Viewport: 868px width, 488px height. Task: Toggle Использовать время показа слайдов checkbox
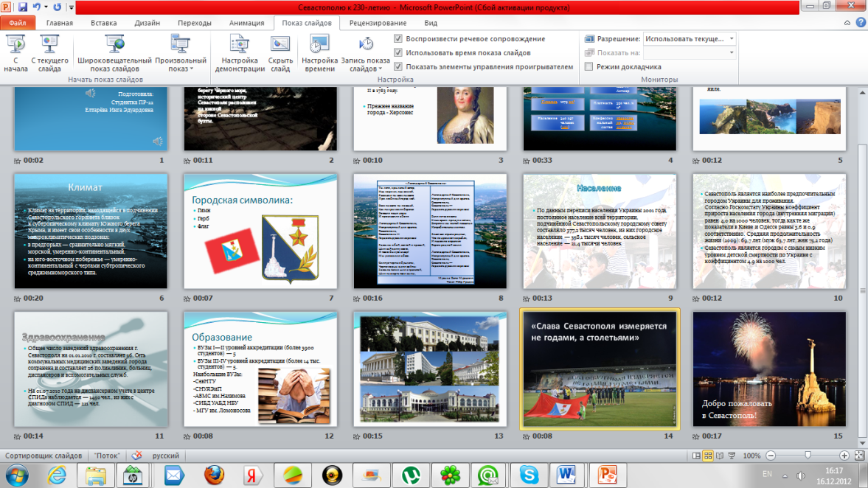tap(398, 52)
